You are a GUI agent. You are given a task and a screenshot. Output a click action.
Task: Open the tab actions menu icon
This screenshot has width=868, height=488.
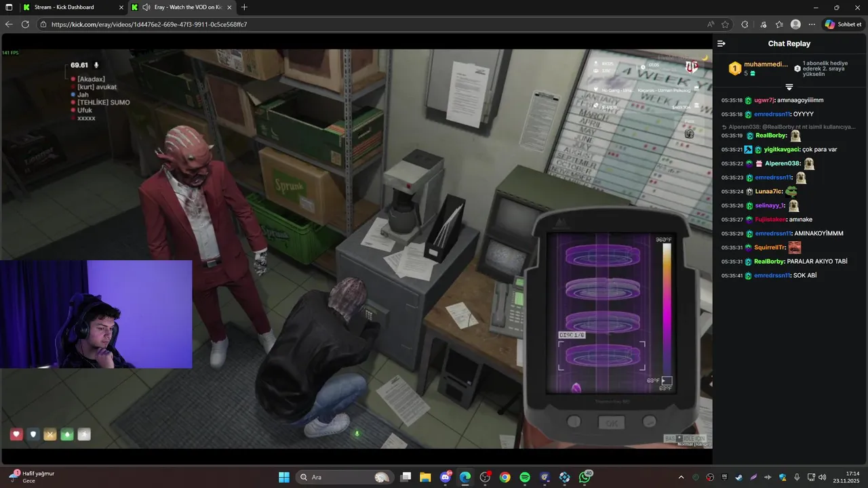(9, 7)
